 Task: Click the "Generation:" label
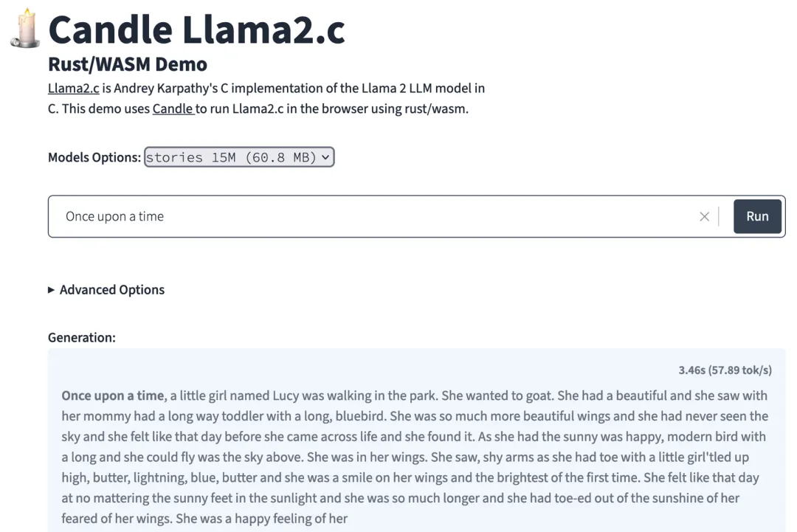coord(82,337)
